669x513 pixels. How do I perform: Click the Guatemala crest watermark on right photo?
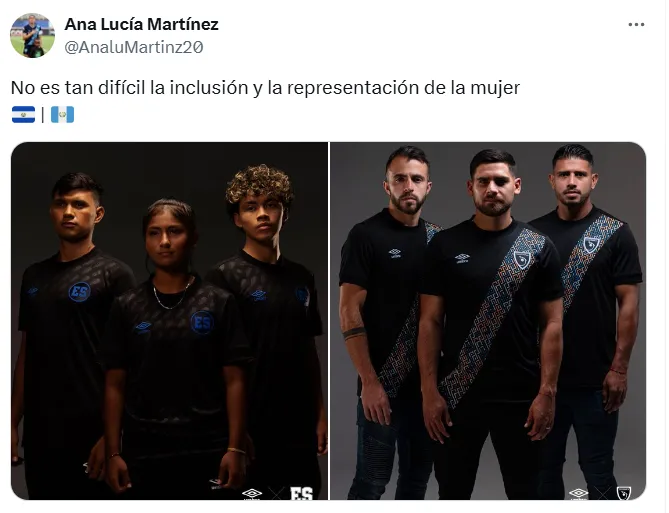pos(624,493)
